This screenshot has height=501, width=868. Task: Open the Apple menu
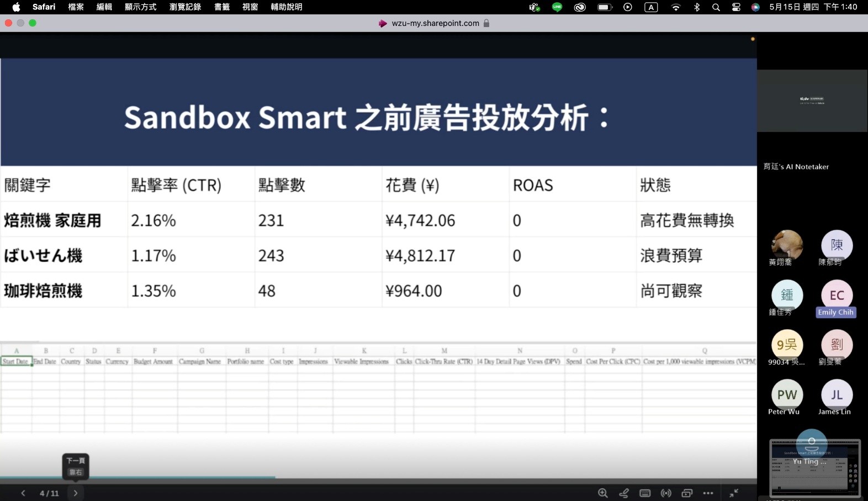(16, 7)
